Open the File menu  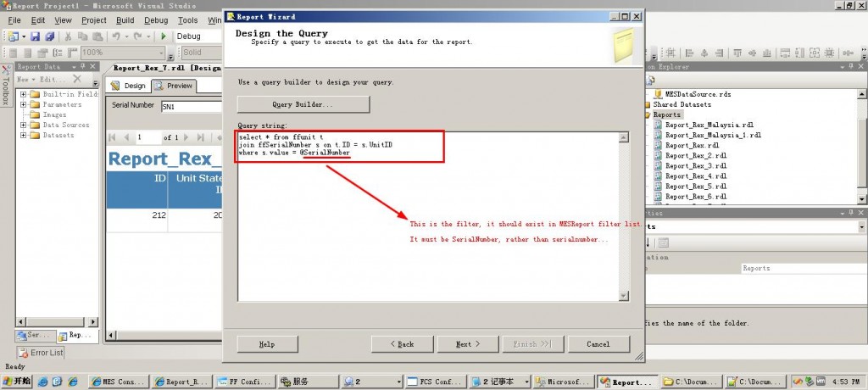[14, 20]
